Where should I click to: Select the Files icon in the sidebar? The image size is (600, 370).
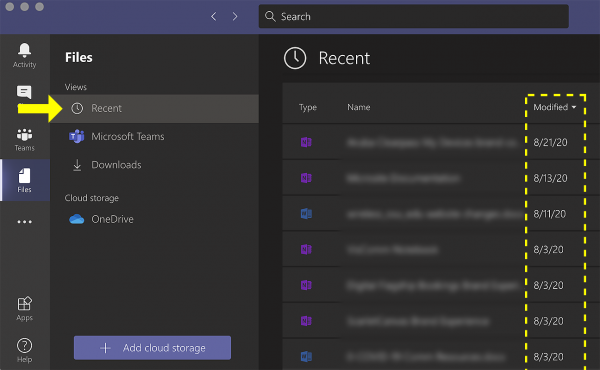click(x=24, y=180)
